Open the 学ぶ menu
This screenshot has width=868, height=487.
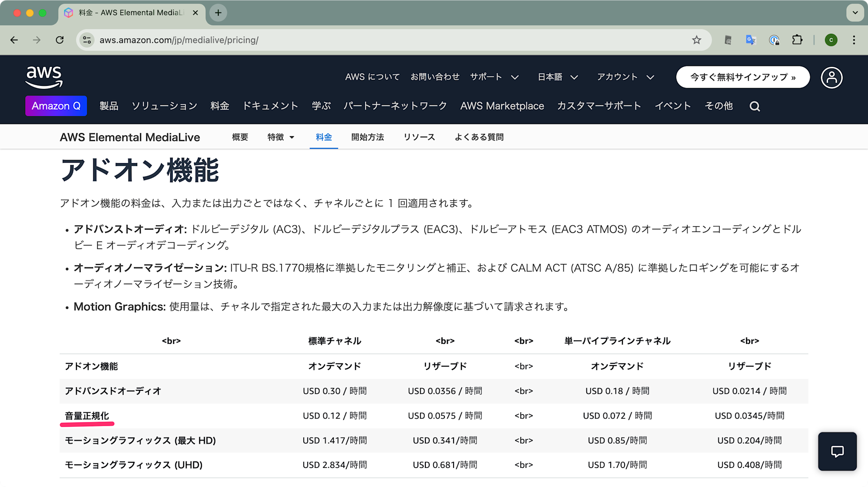321,106
